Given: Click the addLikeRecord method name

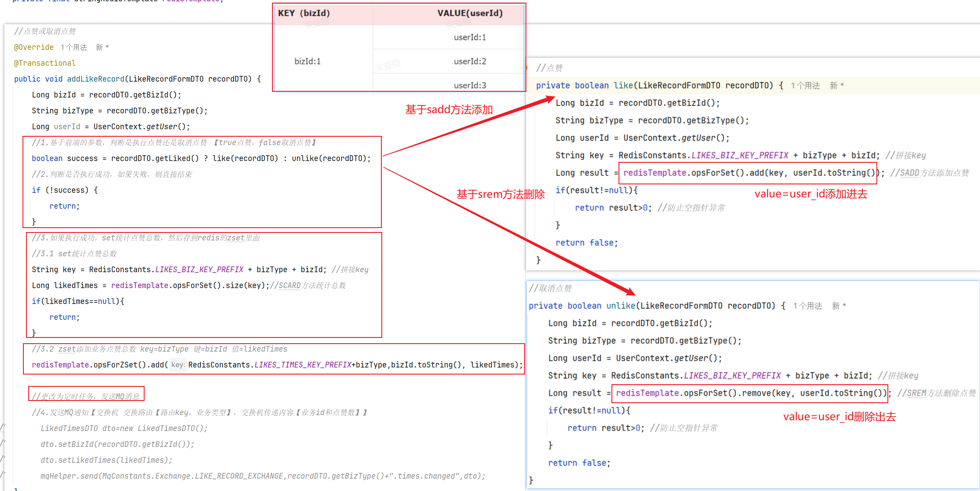Looking at the screenshot, I should [x=96, y=79].
